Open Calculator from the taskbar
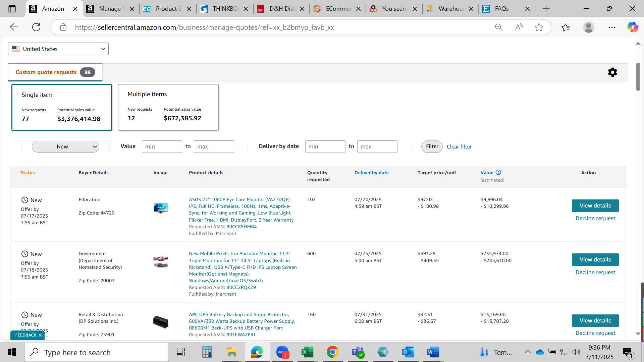Image resolution: width=644 pixels, height=362 pixels. pos(207,352)
